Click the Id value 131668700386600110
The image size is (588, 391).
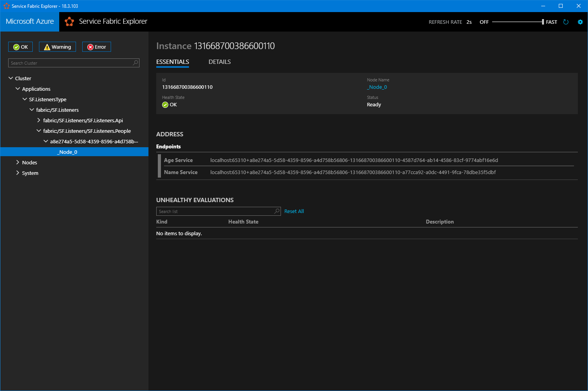click(x=187, y=87)
